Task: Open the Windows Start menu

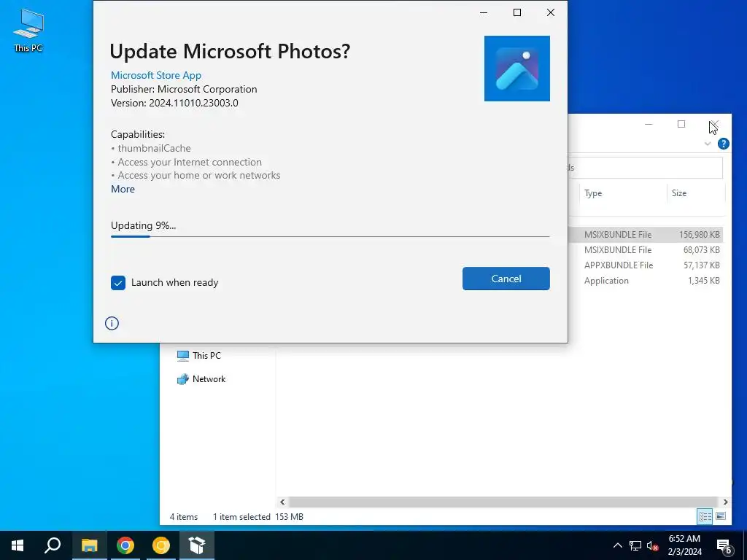Action: pyautogui.click(x=18, y=545)
